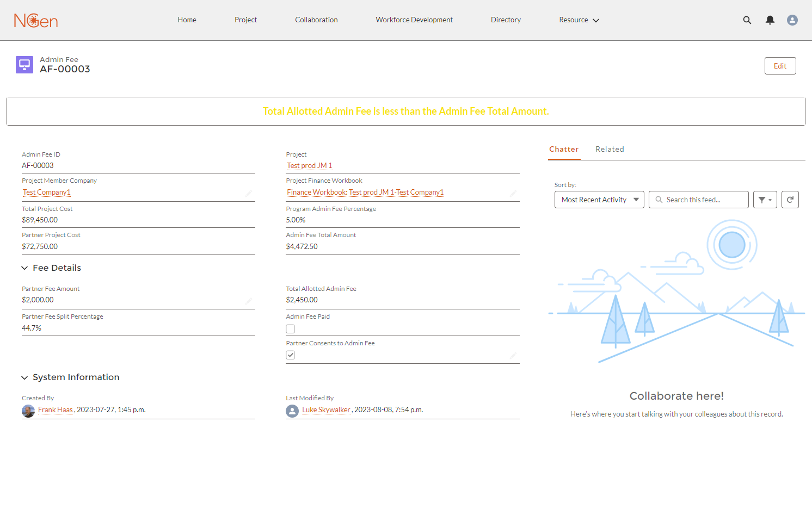Open Frank Haas user link
The height and width of the screenshot is (509, 812).
coord(56,410)
